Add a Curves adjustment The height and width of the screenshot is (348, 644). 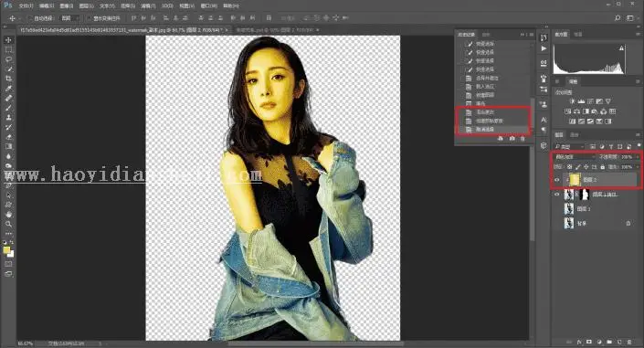[x=590, y=101]
